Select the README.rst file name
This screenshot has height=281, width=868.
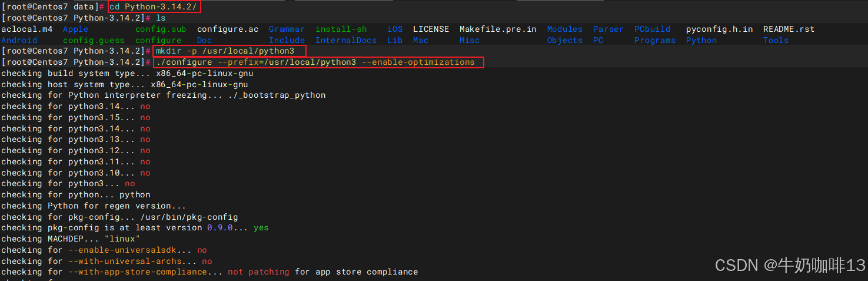789,29
